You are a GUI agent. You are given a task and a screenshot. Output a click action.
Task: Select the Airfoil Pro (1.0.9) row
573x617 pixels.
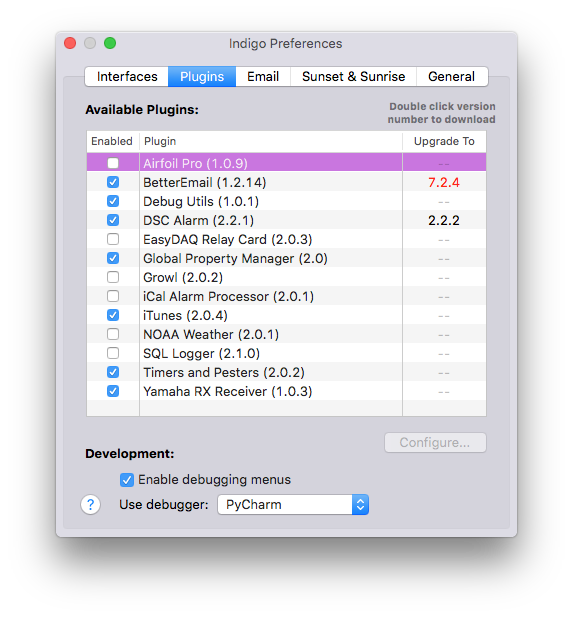click(286, 163)
